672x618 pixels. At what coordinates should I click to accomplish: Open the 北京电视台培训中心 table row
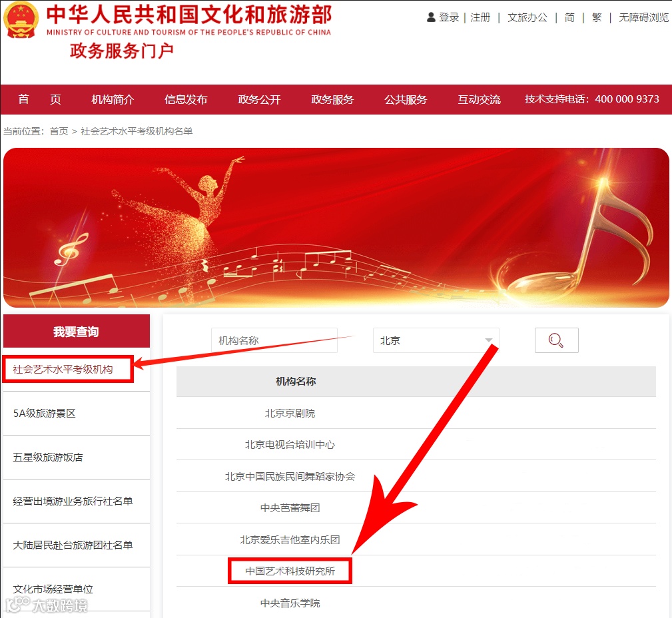coord(416,445)
